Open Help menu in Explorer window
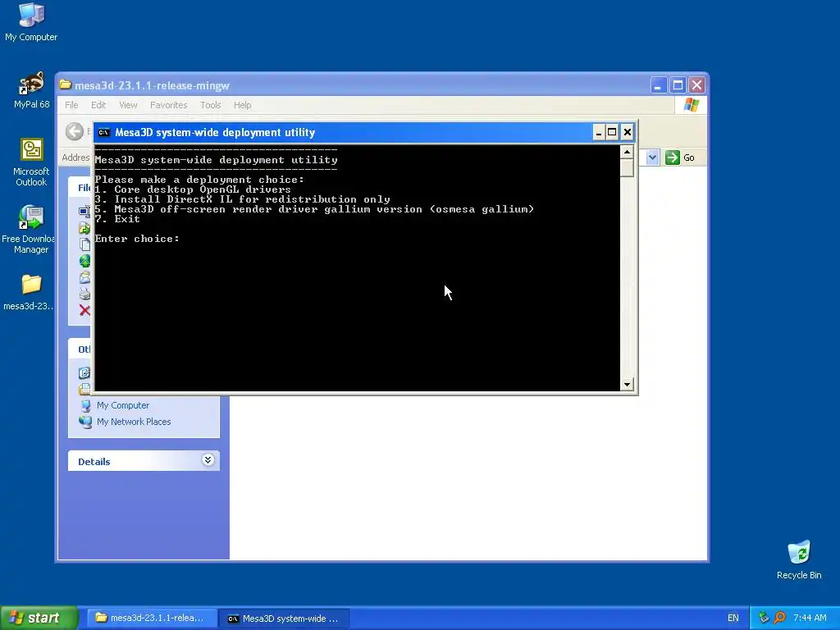840x630 pixels. click(x=242, y=105)
